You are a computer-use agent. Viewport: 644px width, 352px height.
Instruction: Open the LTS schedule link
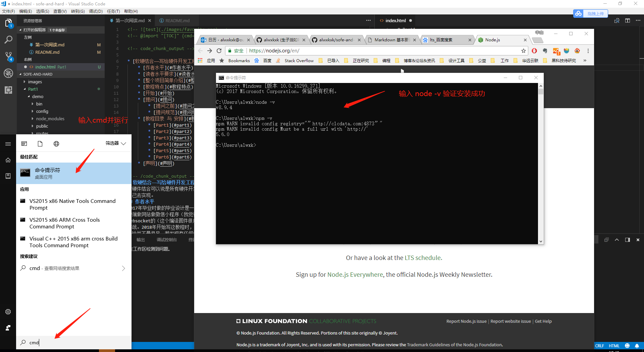(x=423, y=258)
